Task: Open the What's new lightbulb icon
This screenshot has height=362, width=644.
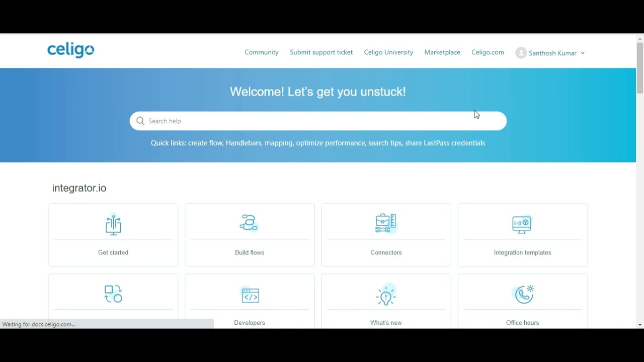Action: point(386,295)
